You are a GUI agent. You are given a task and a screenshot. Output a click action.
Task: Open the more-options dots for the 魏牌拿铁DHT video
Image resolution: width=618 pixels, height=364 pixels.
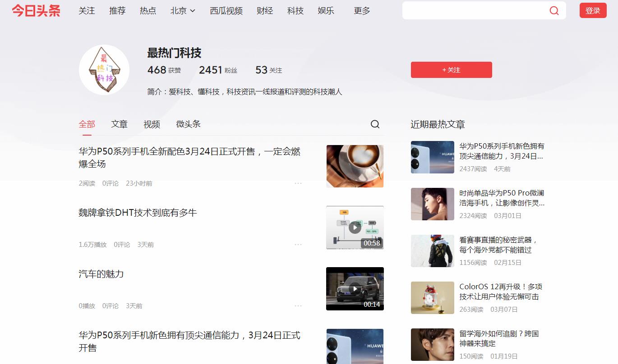click(x=298, y=245)
